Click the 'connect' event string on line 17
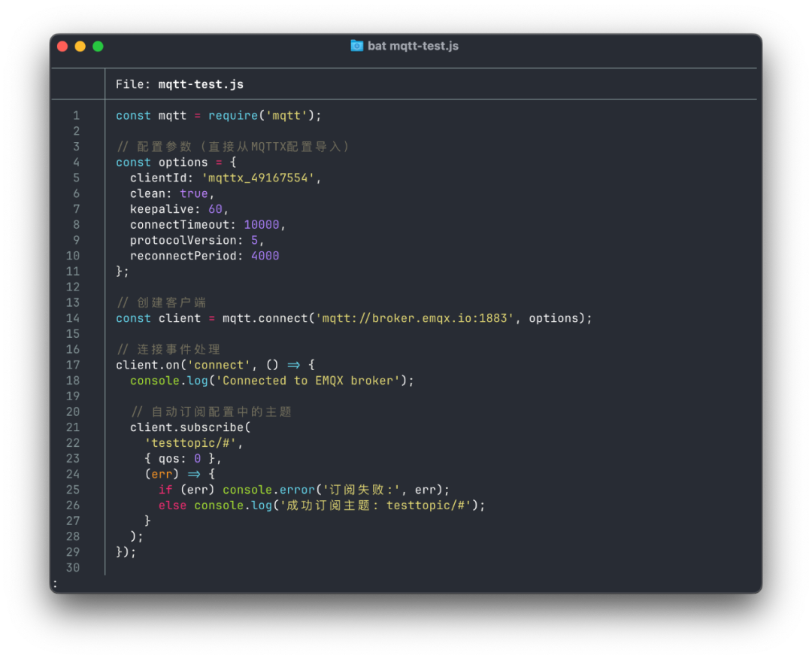This screenshot has height=659, width=812. 219,366
